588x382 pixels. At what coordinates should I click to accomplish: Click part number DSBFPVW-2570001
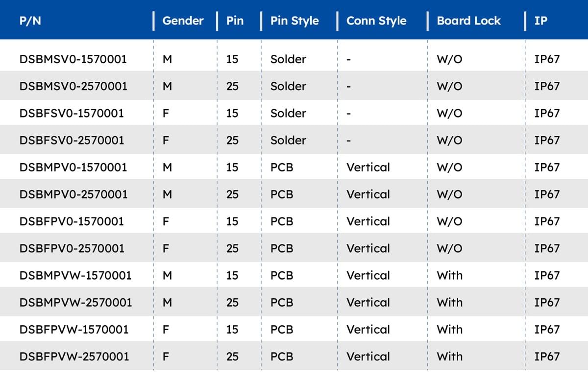(74, 357)
